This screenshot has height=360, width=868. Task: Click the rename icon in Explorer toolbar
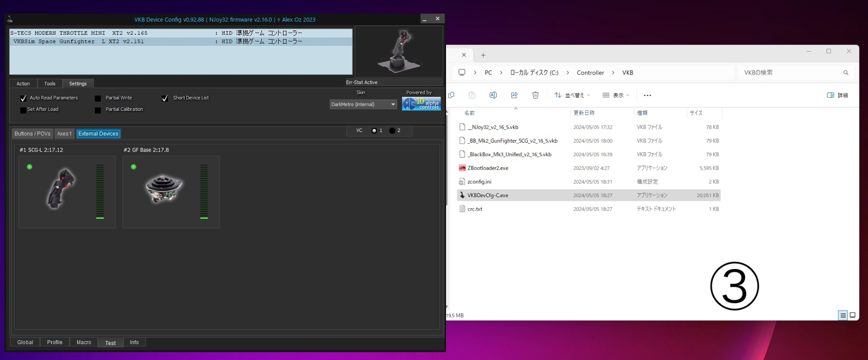(x=493, y=95)
